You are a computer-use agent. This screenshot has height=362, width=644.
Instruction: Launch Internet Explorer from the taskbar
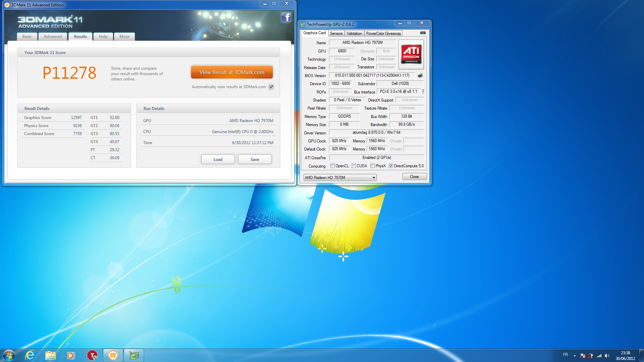(30, 355)
